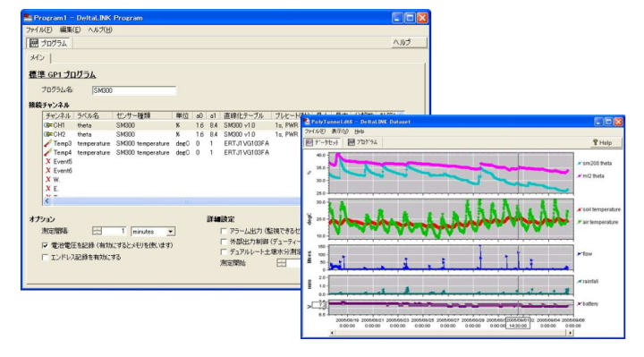The height and width of the screenshot is (357, 644).
Task: Click the 測定間隔 value stepper control
Action: coord(97,232)
